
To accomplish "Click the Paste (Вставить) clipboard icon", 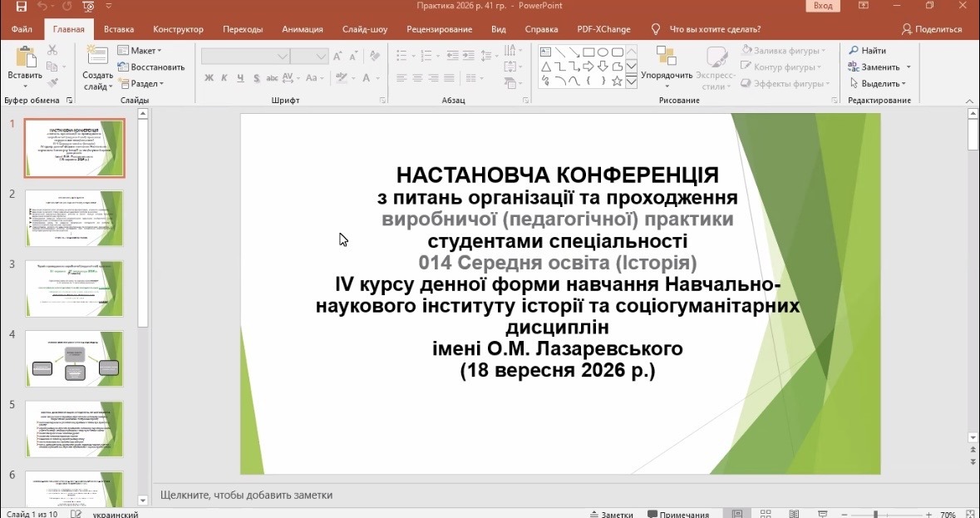I will point(26,57).
